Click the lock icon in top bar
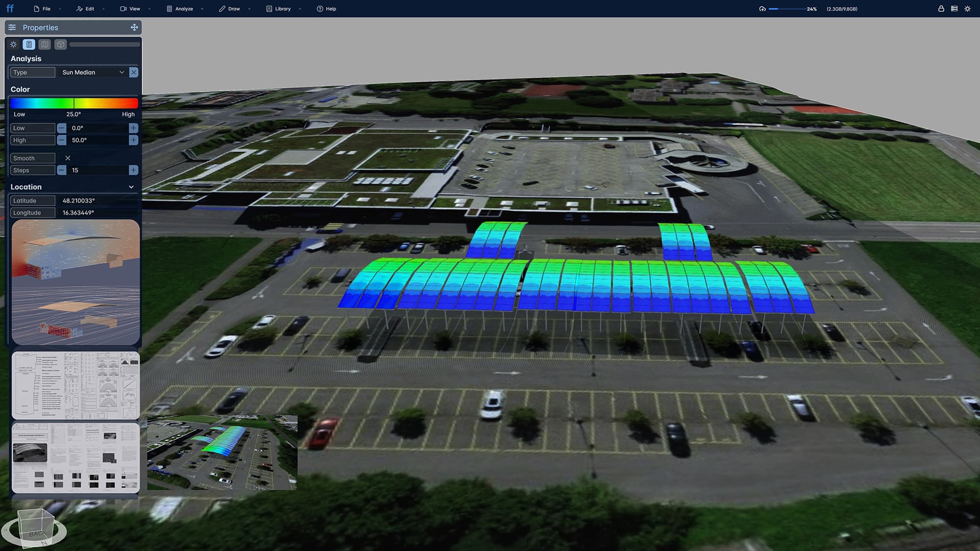 pos(941,9)
